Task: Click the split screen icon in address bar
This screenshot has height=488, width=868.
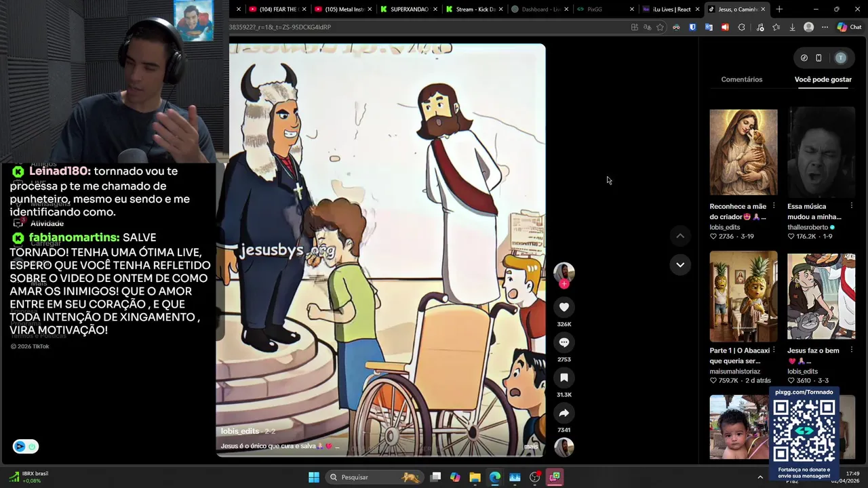Action: pos(634,27)
